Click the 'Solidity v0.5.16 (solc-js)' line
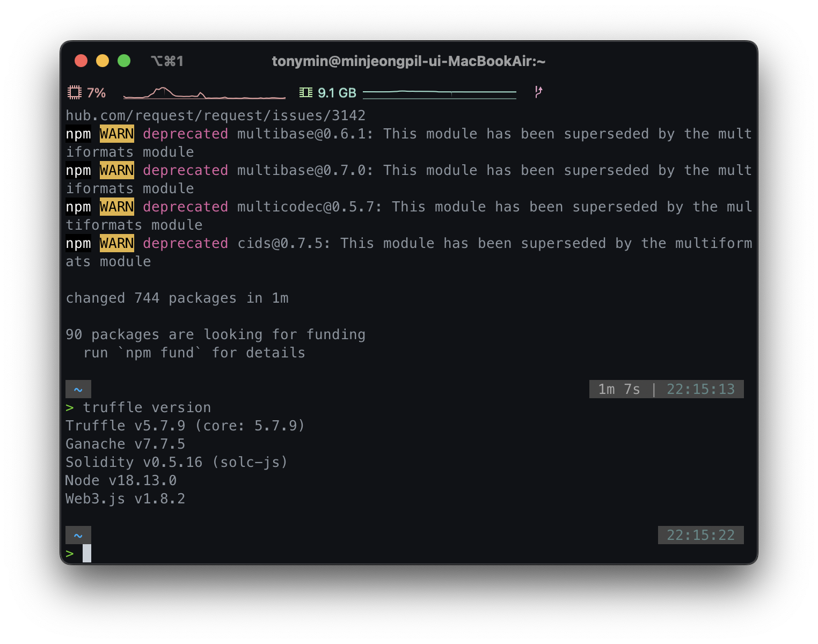The width and height of the screenshot is (818, 644). [177, 462]
